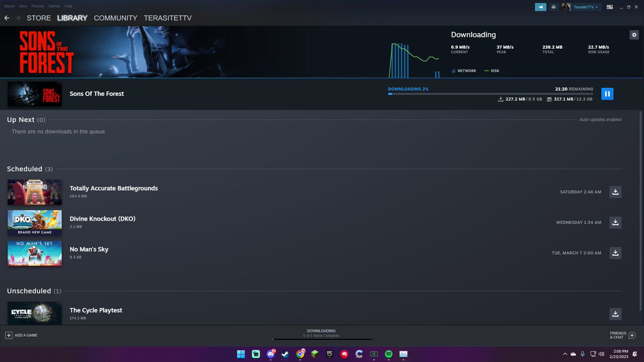Viewport: 644px width, 362px height.
Task: Click the 21:20 REMAINING time text
Action: (x=574, y=89)
